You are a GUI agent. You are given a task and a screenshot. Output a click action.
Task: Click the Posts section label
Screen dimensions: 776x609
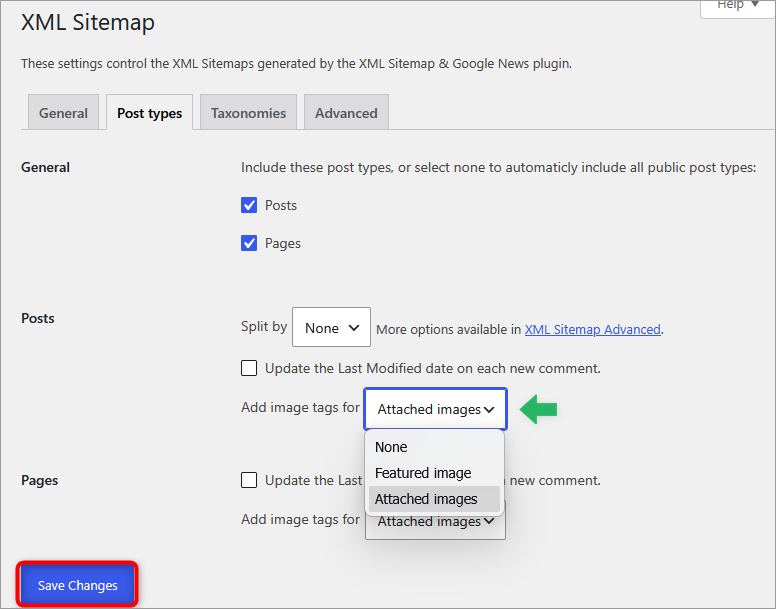click(x=38, y=318)
